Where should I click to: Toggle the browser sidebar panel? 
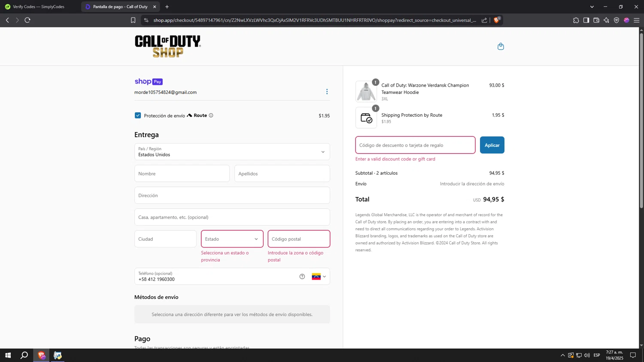(586, 20)
